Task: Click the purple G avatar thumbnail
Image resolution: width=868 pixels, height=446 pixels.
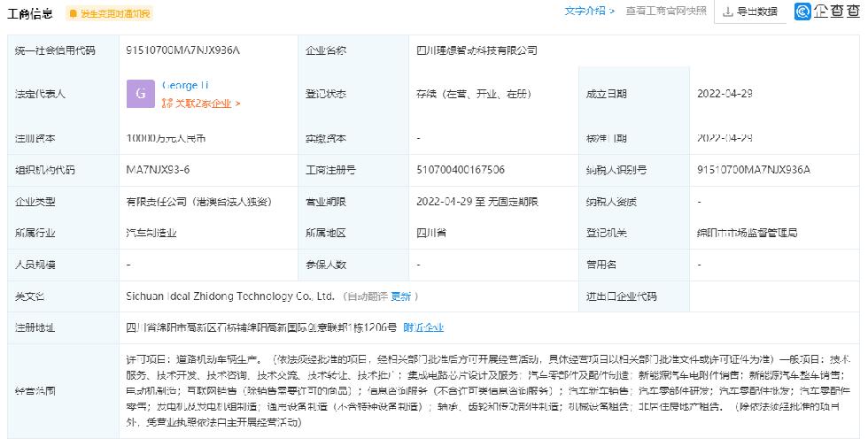Action: tap(141, 94)
